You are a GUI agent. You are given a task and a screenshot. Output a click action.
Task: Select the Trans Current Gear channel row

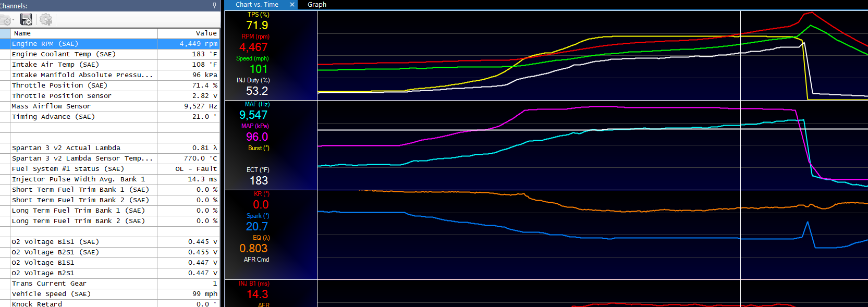point(83,284)
